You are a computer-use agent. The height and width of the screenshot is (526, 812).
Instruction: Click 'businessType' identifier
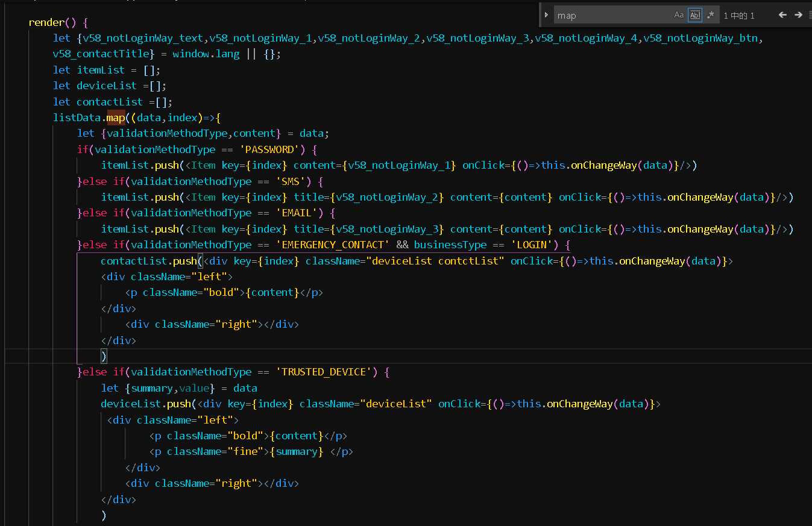(x=450, y=245)
